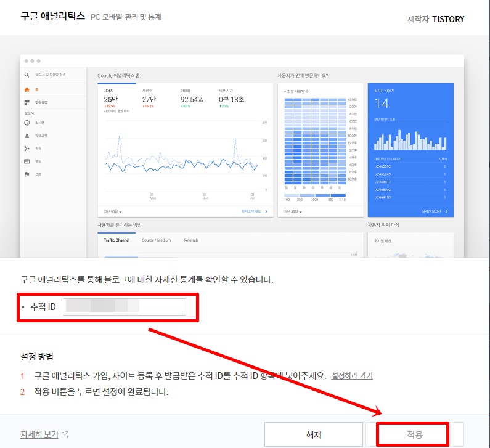Switch to the Source / Medium tab

coord(157,240)
